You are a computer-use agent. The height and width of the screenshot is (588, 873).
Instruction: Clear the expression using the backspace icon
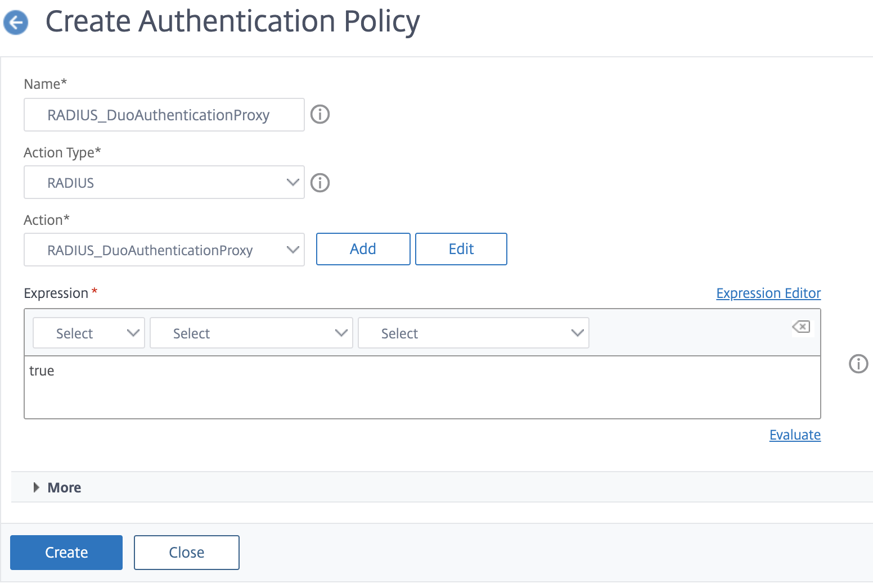click(801, 328)
